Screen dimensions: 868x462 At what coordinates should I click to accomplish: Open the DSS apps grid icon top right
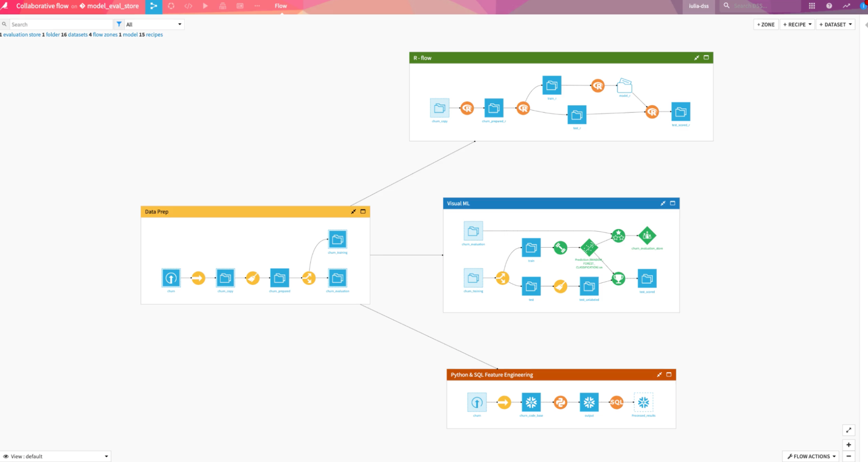click(811, 6)
